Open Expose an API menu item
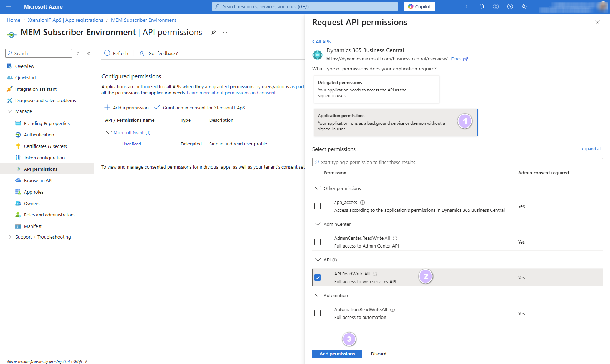Viewport: 610px width, 364px height. [38, 180]
